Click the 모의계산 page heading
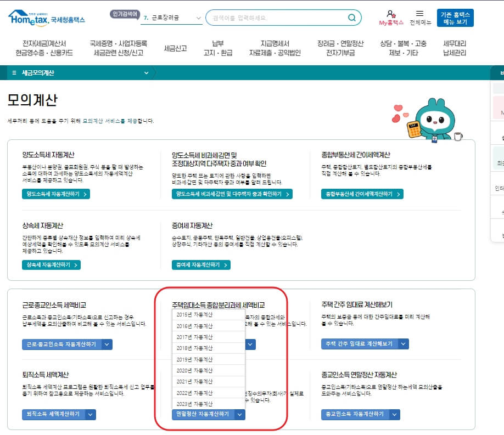The image size is (504, 435). (x=32, y=100)
